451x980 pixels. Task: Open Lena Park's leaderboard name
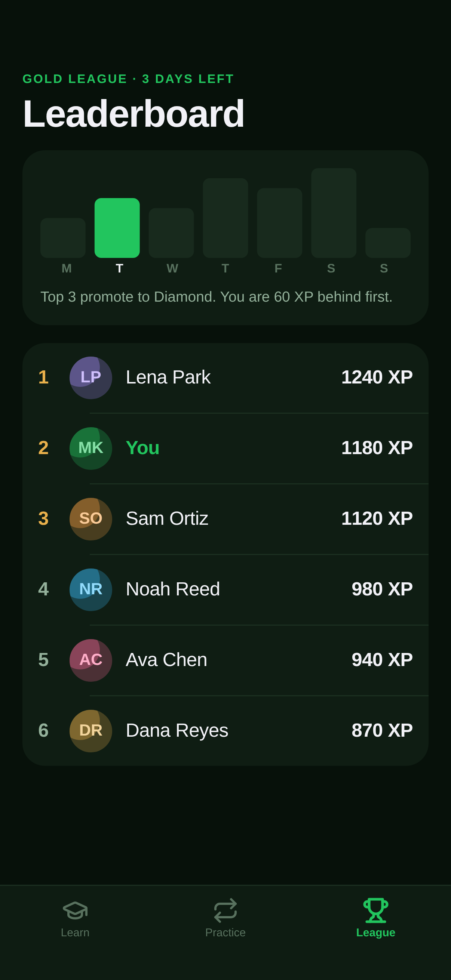click(168, 377)
